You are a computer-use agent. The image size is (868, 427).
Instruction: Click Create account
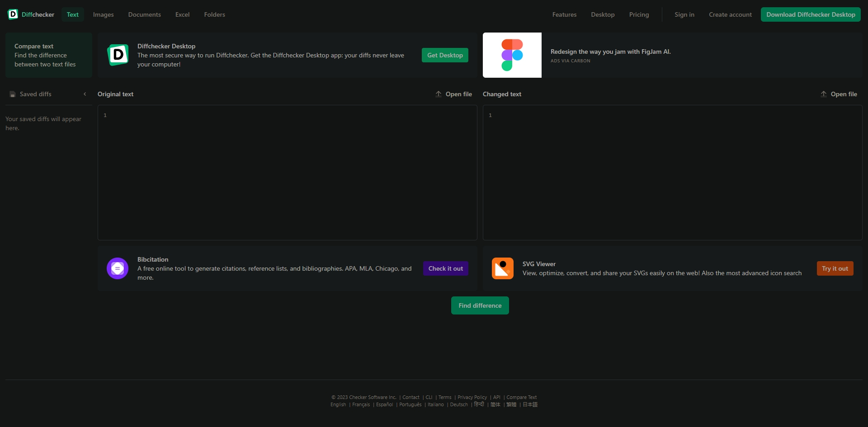(x=731, y=14)
